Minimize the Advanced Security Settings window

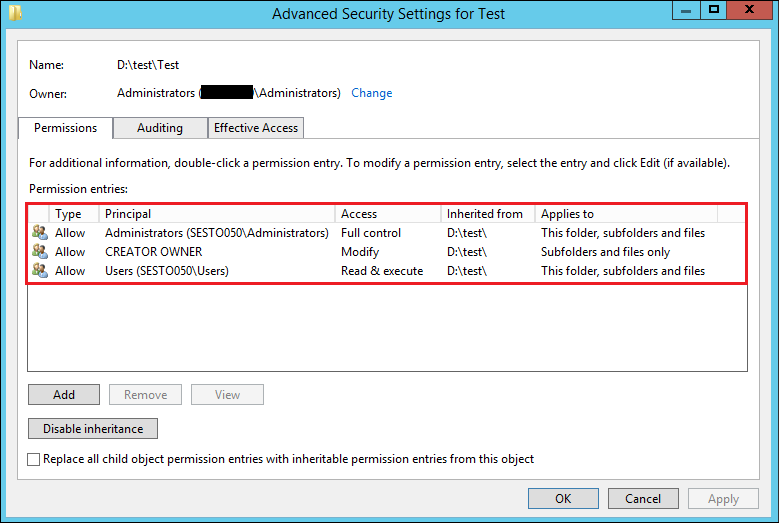686,10
